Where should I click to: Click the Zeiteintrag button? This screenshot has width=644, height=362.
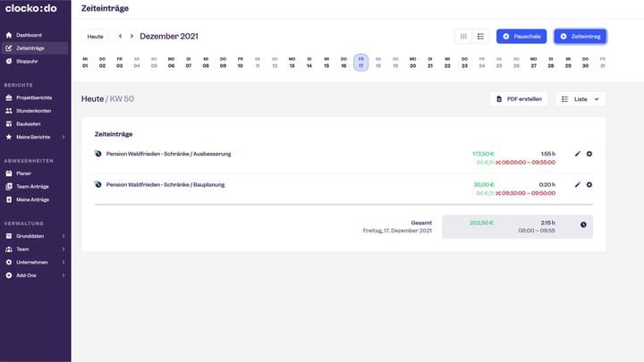tap(580, 36)
